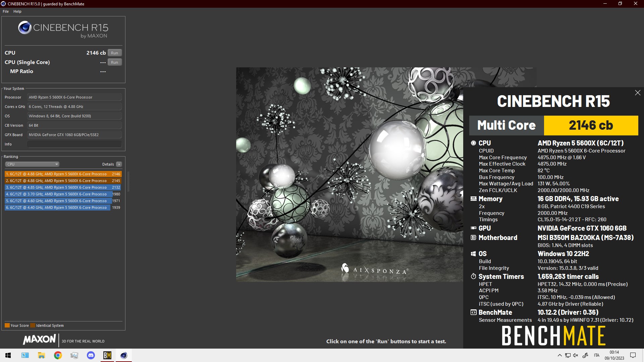
Task: Open the CPU ranking dropdown
Action: click(32, 164)
